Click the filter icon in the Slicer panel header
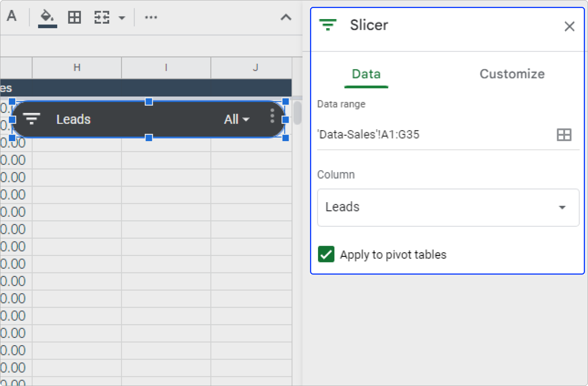 (x=328, y=25)
